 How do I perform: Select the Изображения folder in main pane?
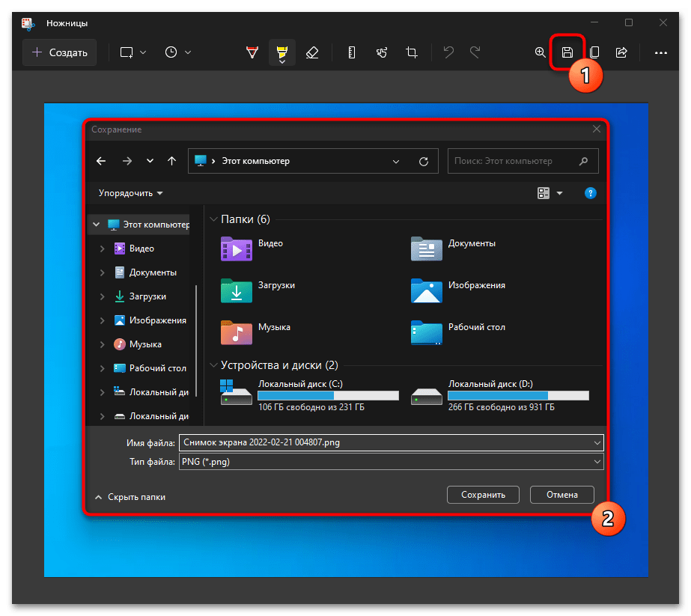point(458,290)
